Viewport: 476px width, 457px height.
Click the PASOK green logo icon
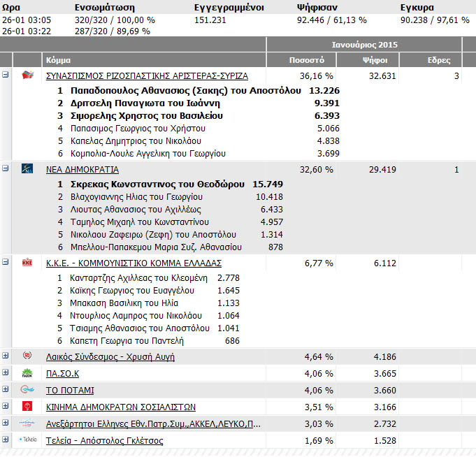coord(28,373)
